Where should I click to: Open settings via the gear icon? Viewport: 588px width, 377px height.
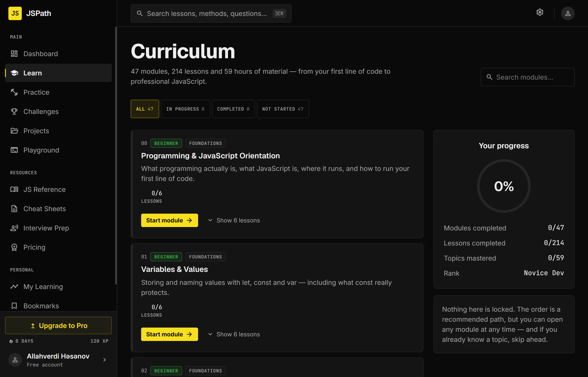coord(540,12)
